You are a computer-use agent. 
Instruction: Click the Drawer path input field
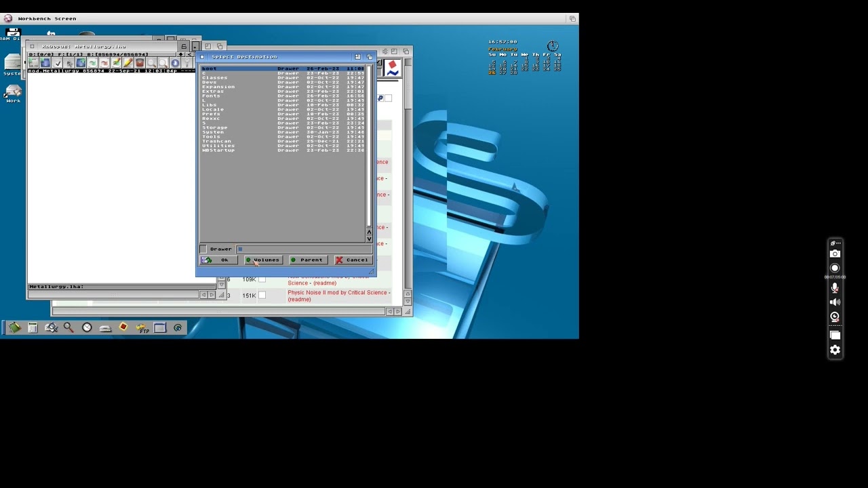[304, 249]
